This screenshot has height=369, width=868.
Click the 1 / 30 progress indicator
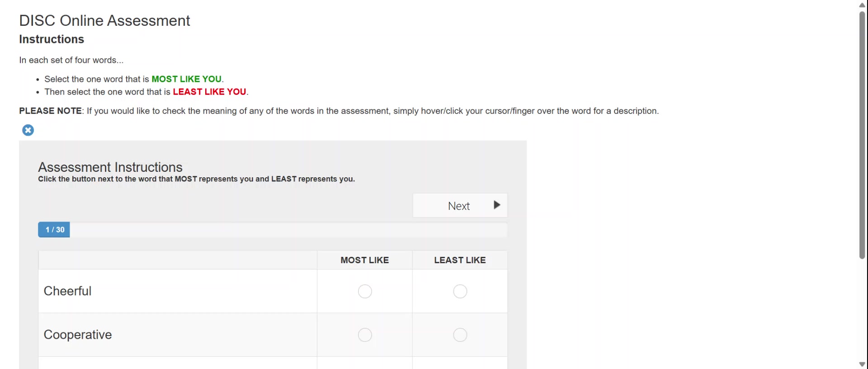pyautogui.click(x=54, y=230)
